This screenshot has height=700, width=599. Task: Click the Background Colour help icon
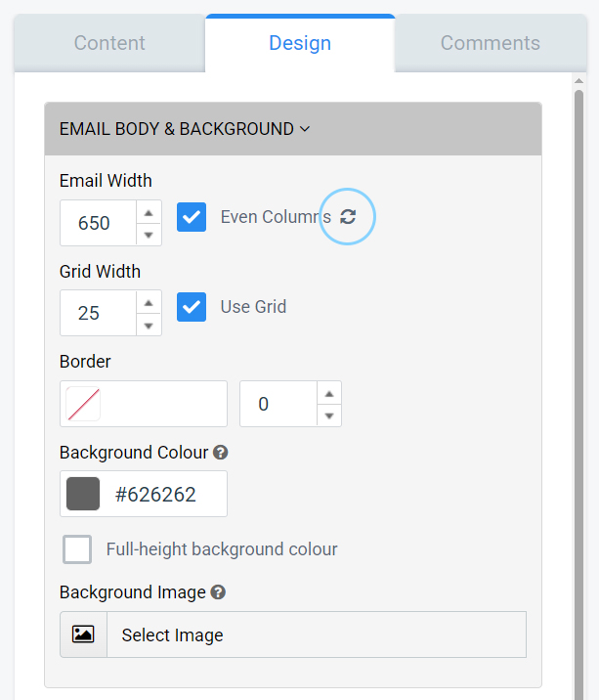click(221, 453)
